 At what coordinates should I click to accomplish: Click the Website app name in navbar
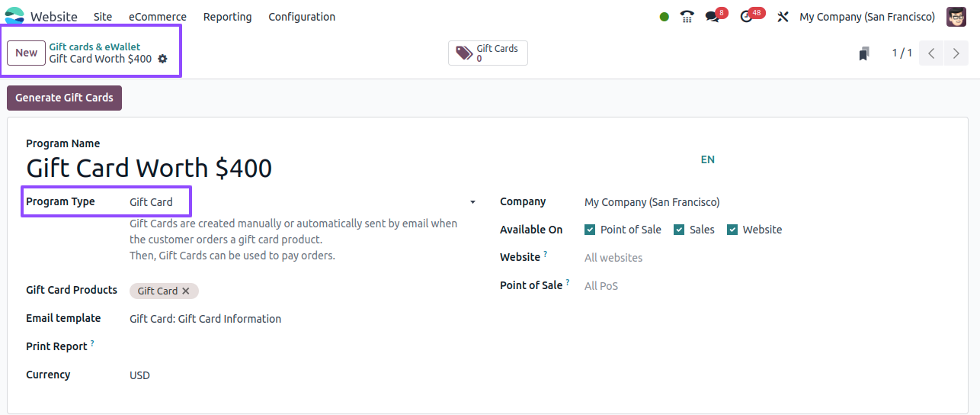tap(54, 17)
